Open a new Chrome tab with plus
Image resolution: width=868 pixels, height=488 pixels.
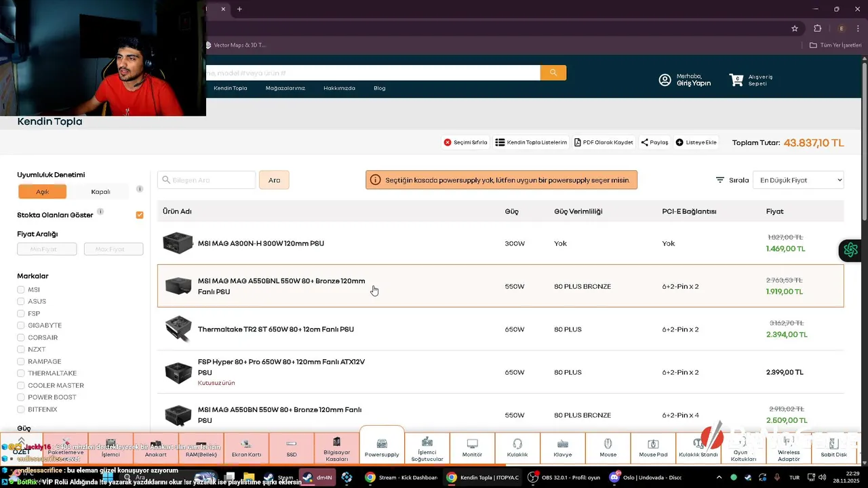pos(239,9)
